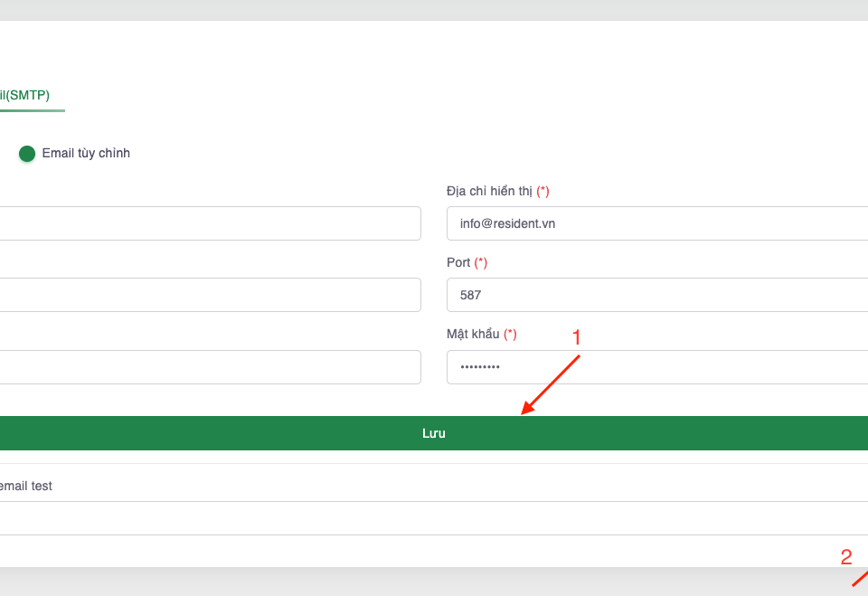
Task: Click the red annotation number 2
Action: click(x=846, y=557)
